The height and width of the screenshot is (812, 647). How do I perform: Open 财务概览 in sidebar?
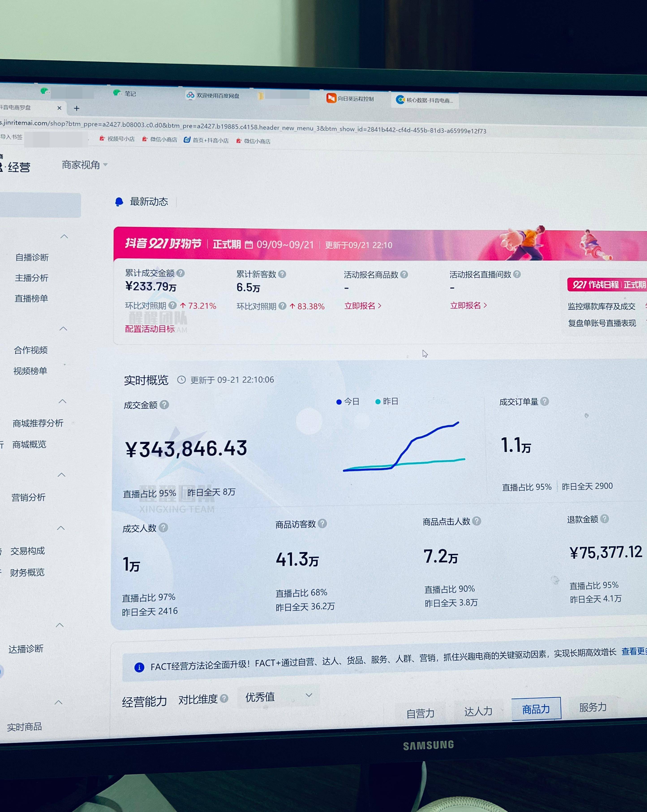tap(27, 573)
